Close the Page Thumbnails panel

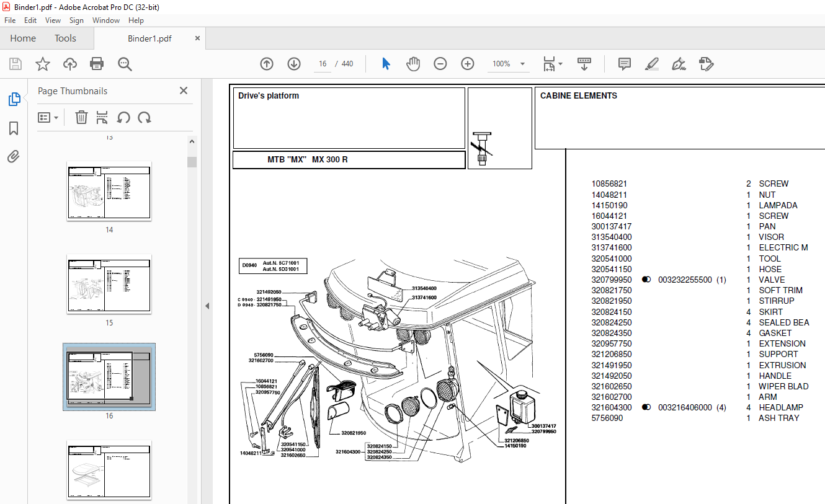pos(184,91)
